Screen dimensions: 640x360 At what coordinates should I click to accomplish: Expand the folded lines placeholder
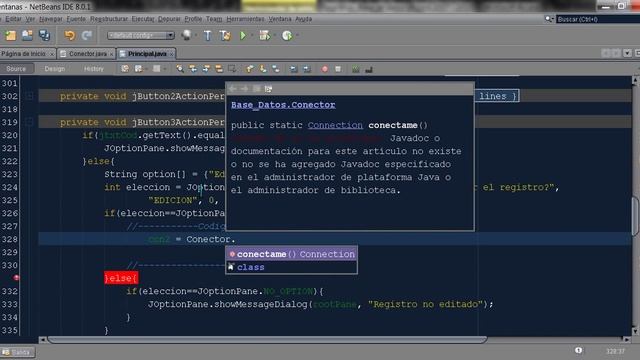pyautogui.click(x=496, y=96)
